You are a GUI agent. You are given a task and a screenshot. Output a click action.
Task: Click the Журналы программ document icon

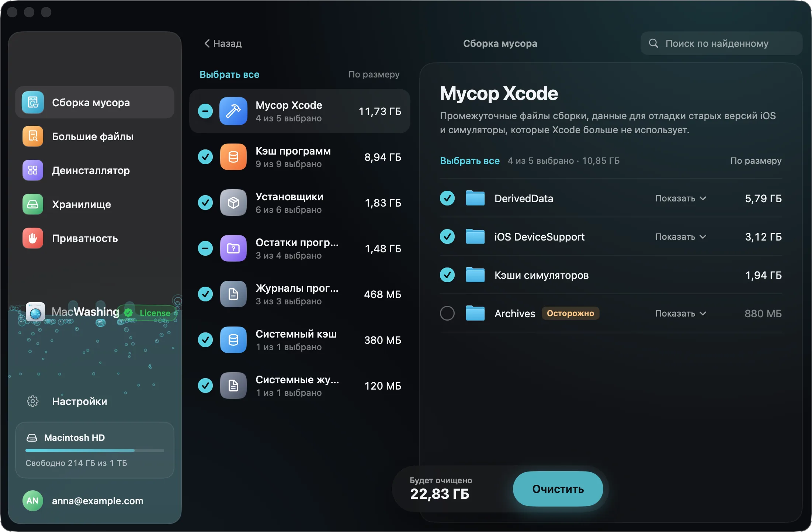point(233,294)
